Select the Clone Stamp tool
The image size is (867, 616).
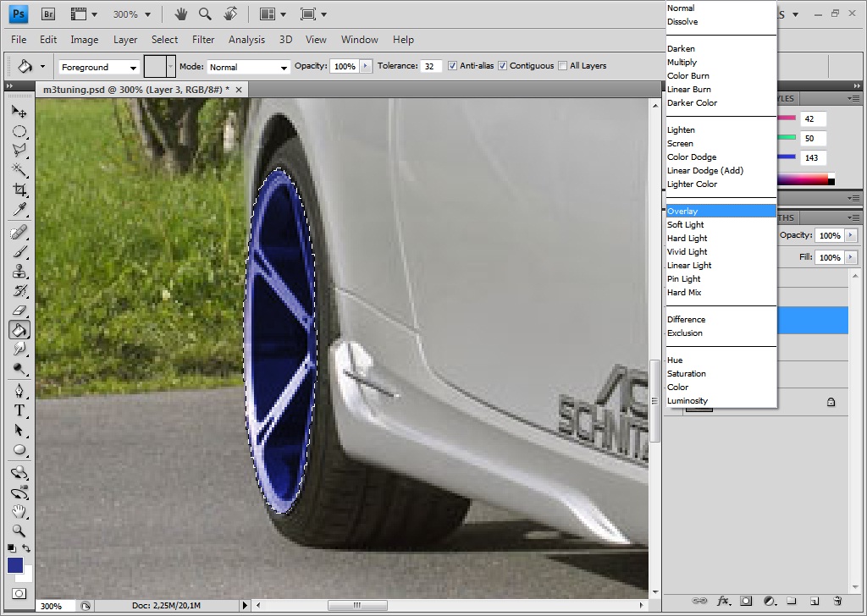19,271
